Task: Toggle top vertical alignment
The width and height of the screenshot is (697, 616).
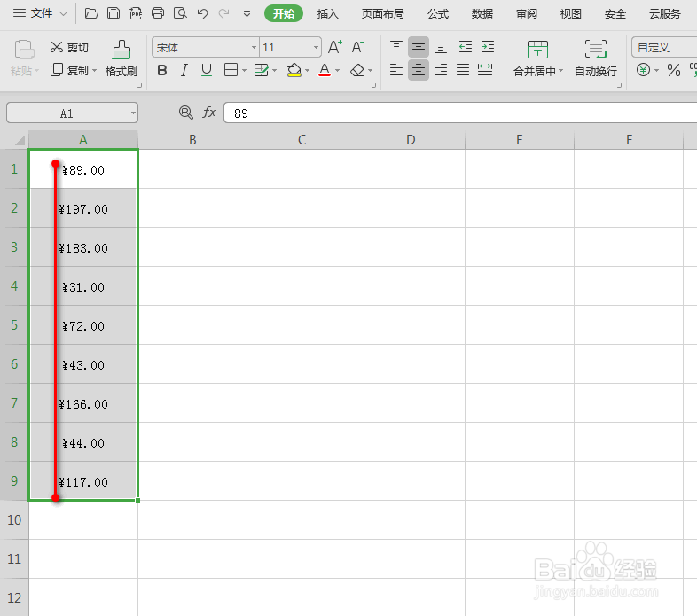Action: pyautogui.click(x=396, y=47)
